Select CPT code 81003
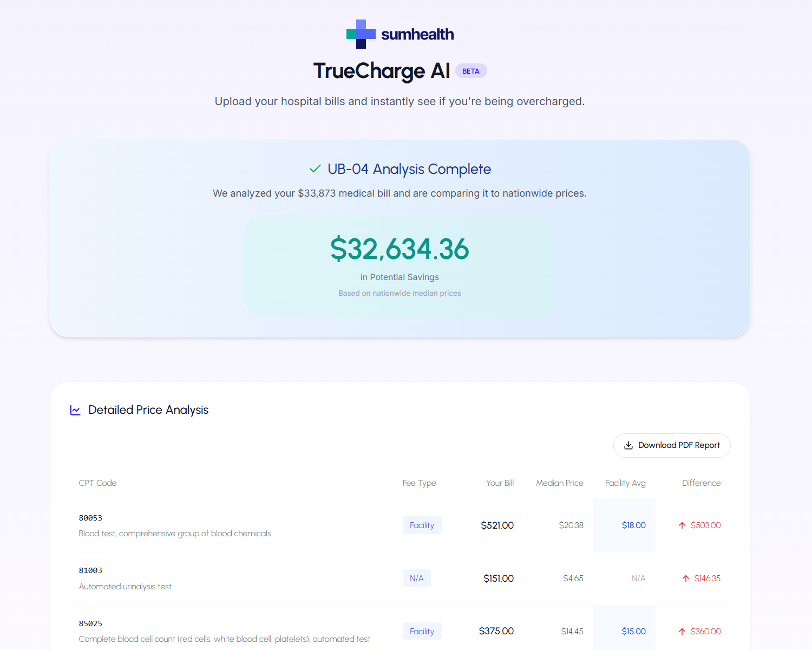Viewport: 812px width, 650px height. tap(90, 570)
